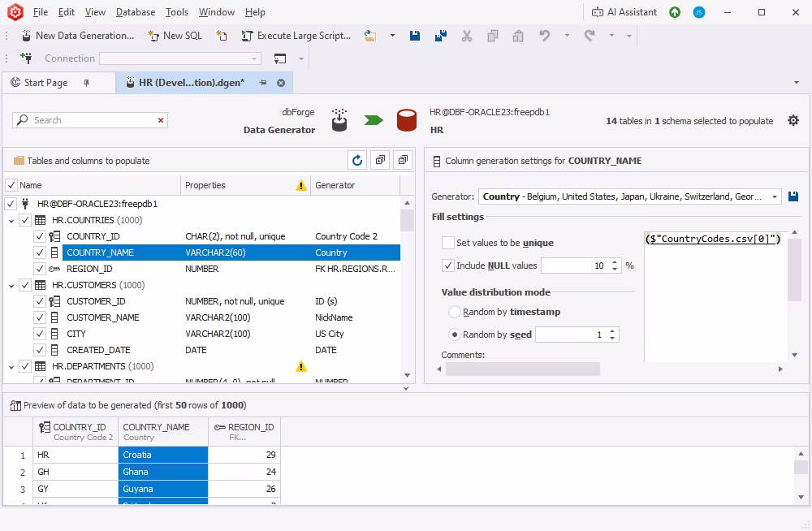
Task: Collapse the HR.COUNTRIES table node
Action: 11,221
